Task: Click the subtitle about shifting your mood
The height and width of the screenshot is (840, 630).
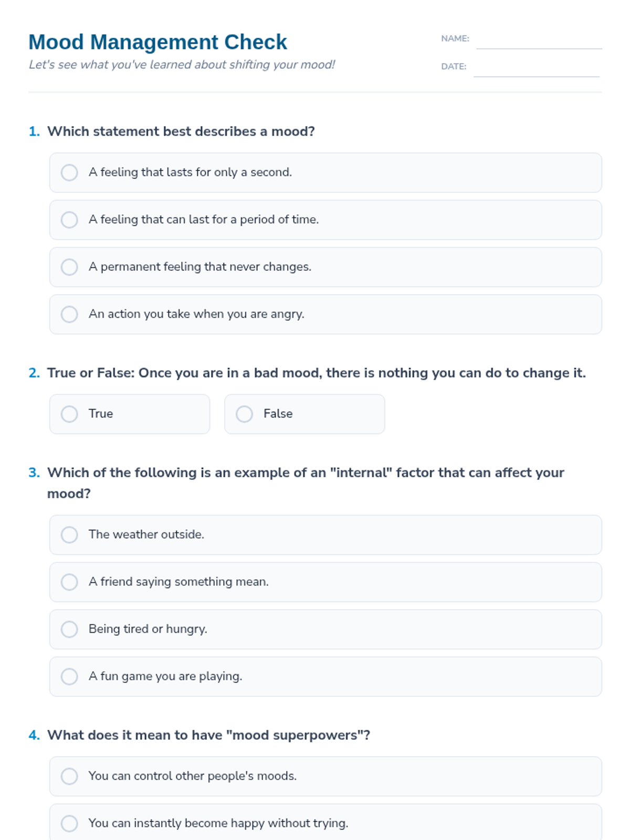Action: click(182, 65)
